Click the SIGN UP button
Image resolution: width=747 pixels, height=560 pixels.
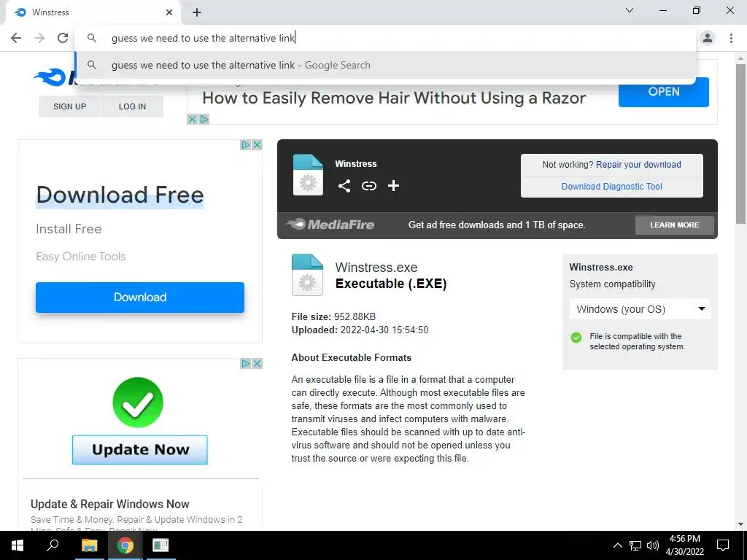click(x=69, y=106)
